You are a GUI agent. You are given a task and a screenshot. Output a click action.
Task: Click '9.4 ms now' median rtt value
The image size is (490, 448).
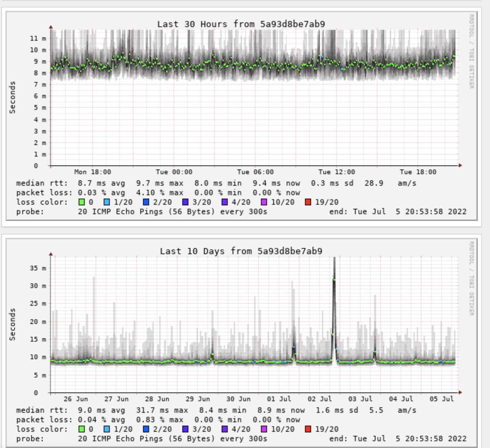[276, 183]
